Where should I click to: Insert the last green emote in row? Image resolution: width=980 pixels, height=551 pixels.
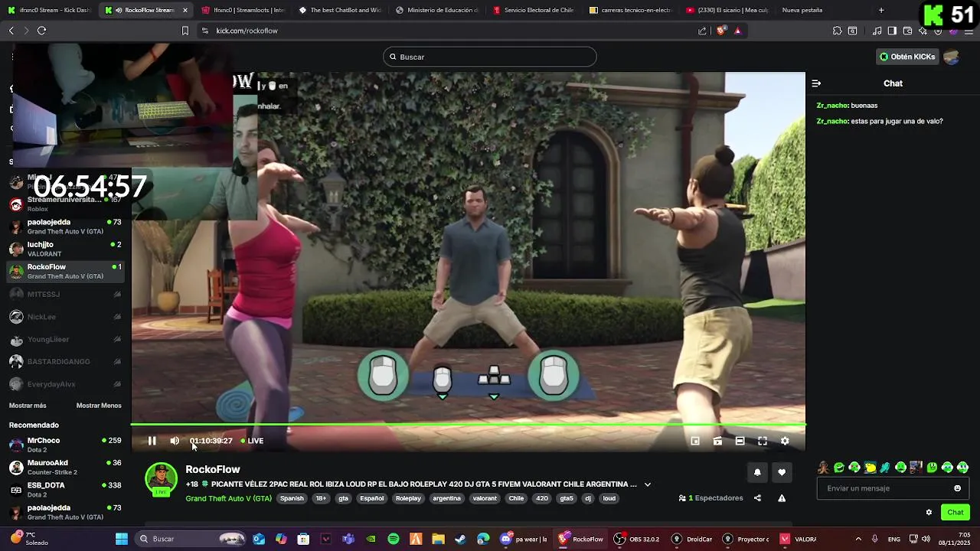click(963, 468)
